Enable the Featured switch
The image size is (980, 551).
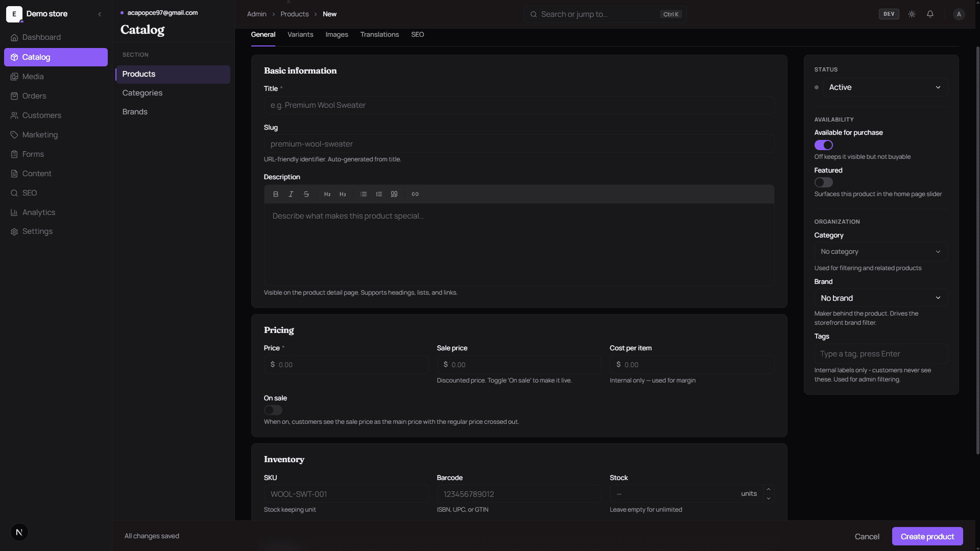[x=823, y=182]
